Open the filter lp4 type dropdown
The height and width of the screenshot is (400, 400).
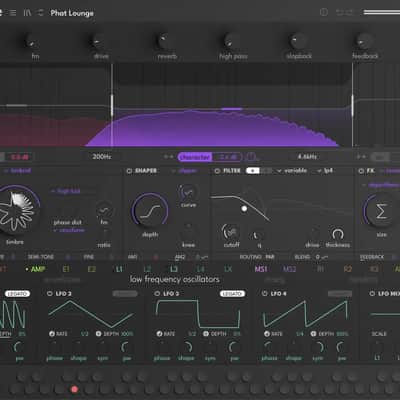coord(325,171)
